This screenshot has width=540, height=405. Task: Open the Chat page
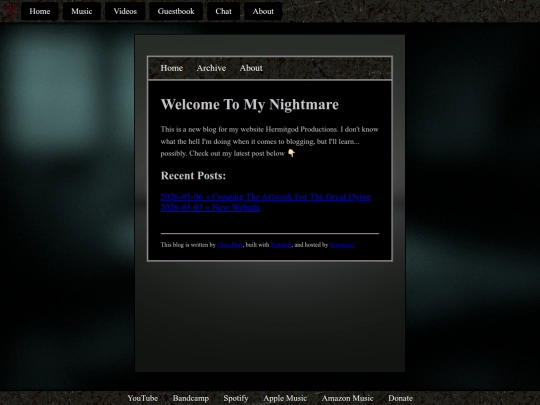pos(224,11)
